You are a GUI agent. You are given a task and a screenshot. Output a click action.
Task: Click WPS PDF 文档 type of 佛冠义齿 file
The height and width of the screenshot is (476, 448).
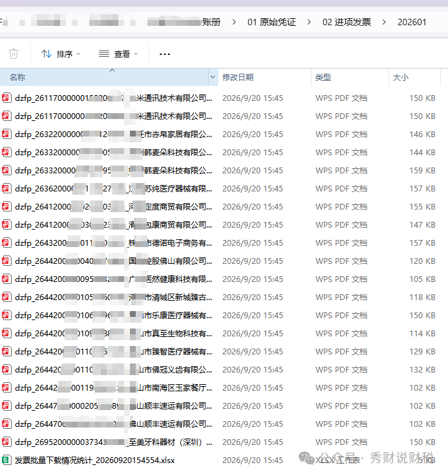click(x=341, y=369)
